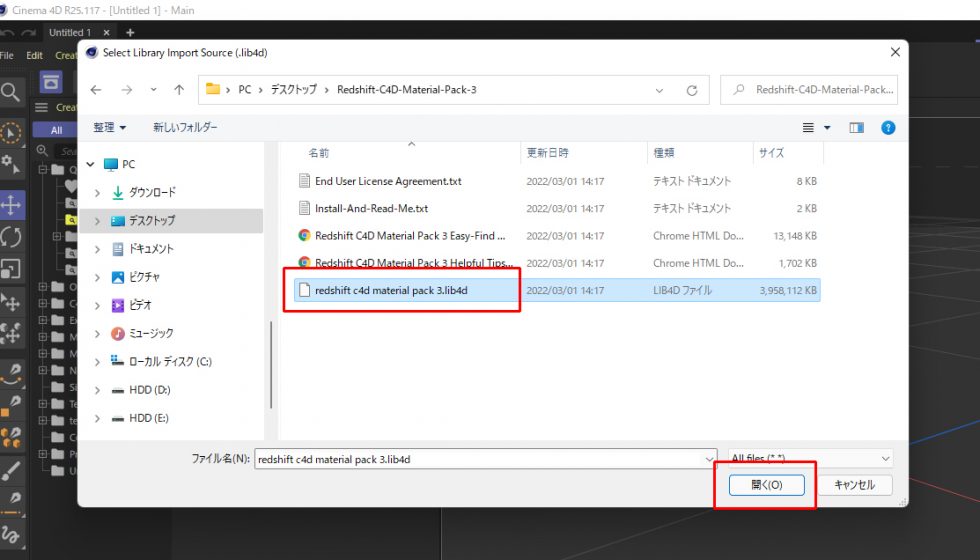Viewport: 980px width, 560px height.
Task: Select Cinema 4D Scale tool icon
Action: tap(11, 269)
